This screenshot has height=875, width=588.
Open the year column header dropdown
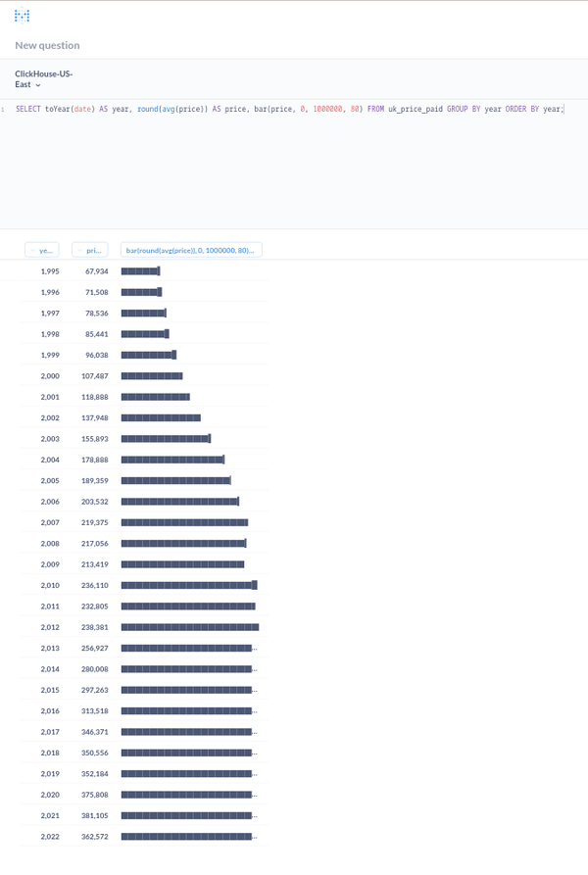[42, 249]
